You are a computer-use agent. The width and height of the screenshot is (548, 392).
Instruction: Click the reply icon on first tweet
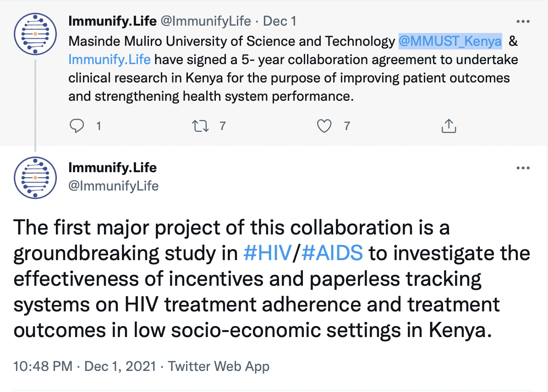[x=77, y=125]
